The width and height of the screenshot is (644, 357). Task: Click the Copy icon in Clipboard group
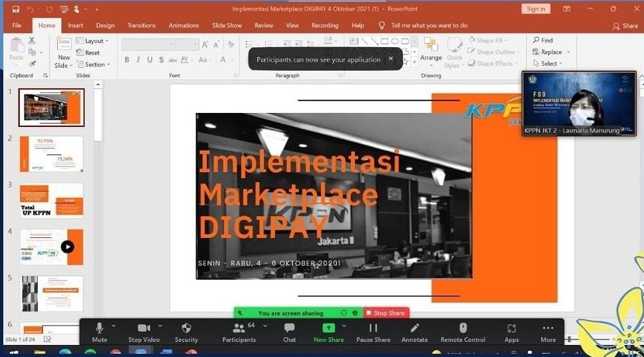32,52
